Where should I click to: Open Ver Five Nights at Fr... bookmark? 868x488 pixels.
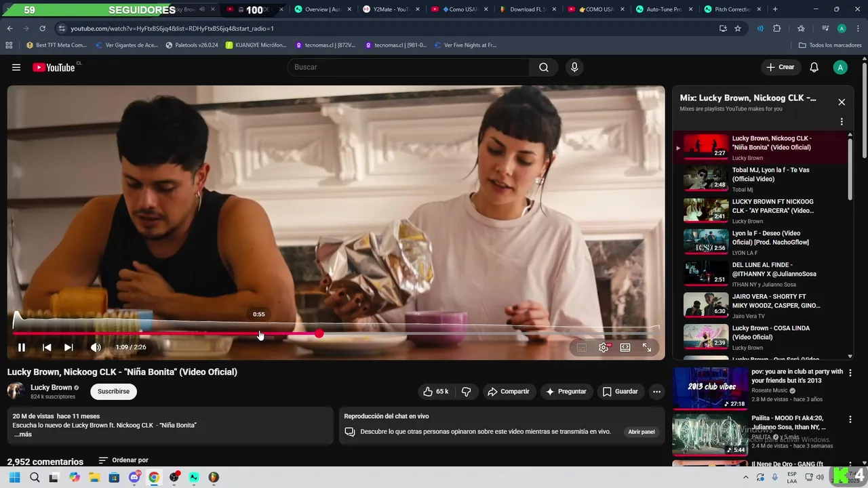click(x=465, y=45)
